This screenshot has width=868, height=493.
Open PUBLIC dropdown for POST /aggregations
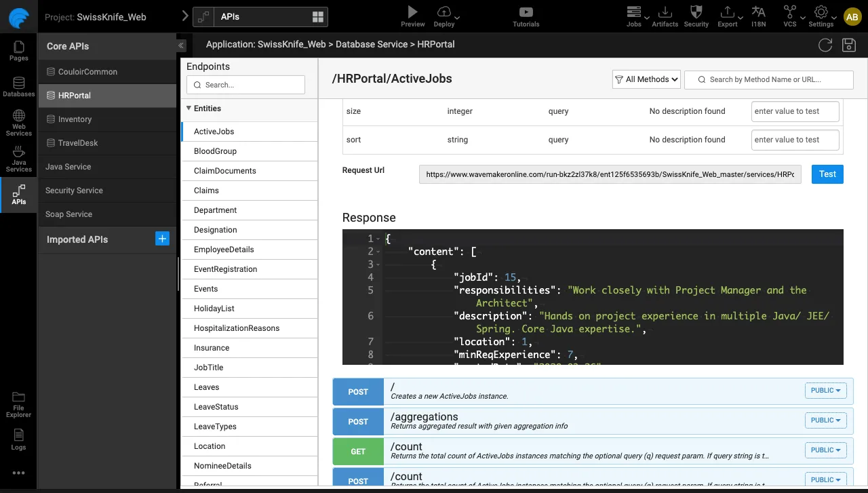pyautogui.click(x=825, y=420)
